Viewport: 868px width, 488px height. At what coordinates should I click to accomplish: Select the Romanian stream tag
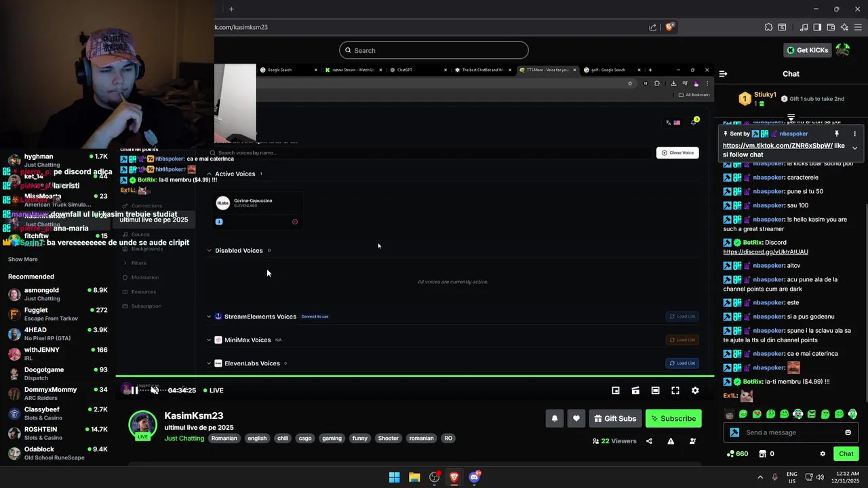[x=224, y=439]
